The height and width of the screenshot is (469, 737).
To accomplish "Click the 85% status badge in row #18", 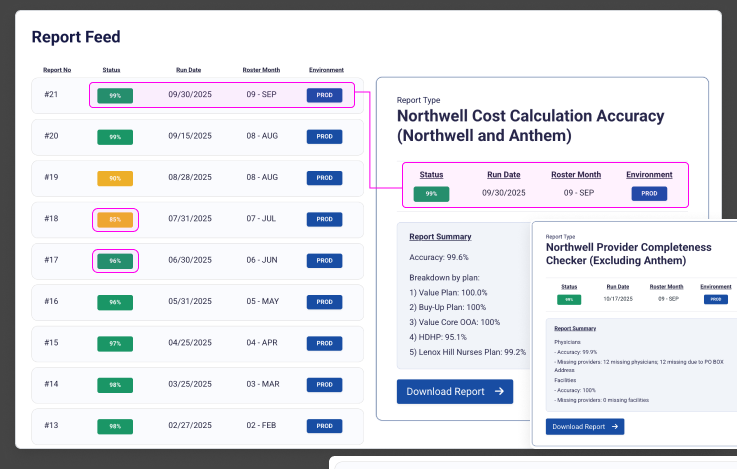I will pos(115,219).
